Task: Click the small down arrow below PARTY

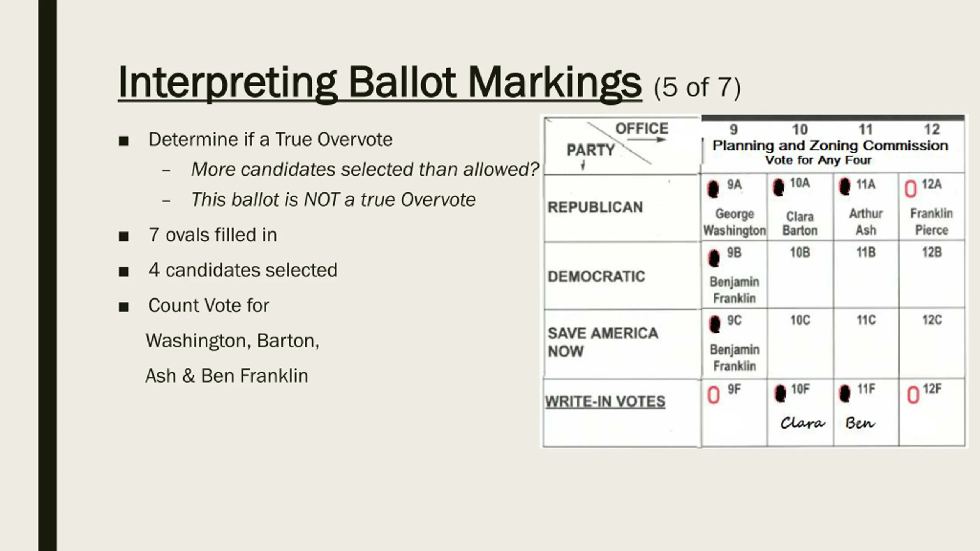Action: pyautogui.click(x=583, y=165)
